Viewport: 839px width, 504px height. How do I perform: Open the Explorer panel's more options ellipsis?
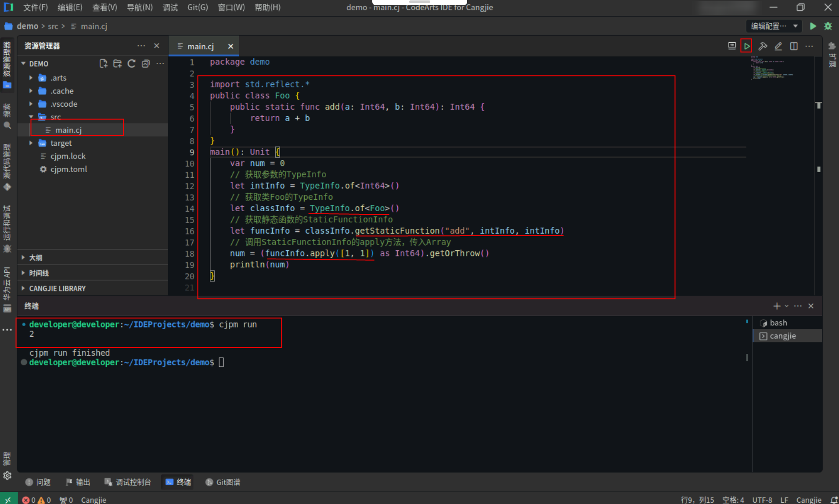(x=141, y=46)
